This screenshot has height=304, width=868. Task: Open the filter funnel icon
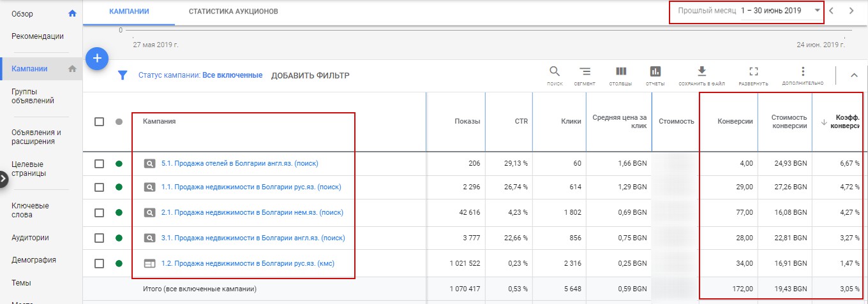click(123, 75)
